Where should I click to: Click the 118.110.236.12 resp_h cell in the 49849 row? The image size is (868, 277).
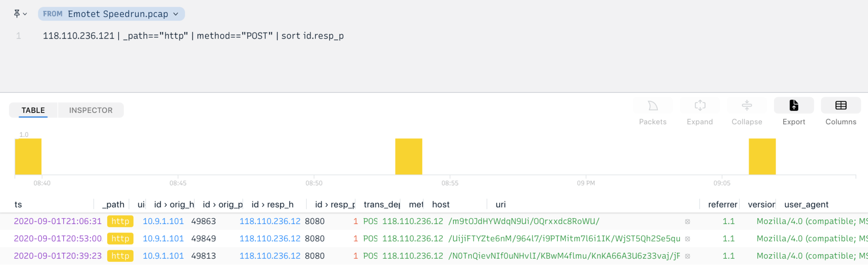[270, 239]
